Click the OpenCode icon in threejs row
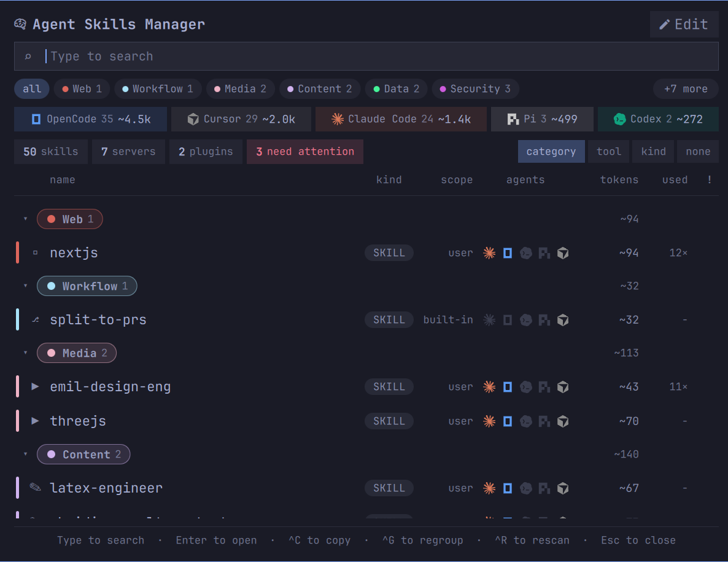The height and width of the screenshot is (562, 728). [508, 421]
